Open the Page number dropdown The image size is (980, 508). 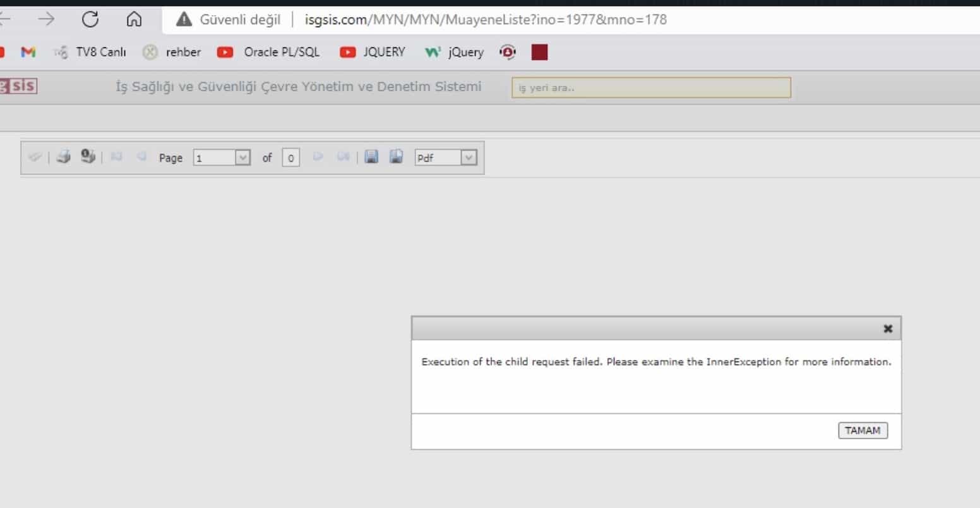click(242, 158)
